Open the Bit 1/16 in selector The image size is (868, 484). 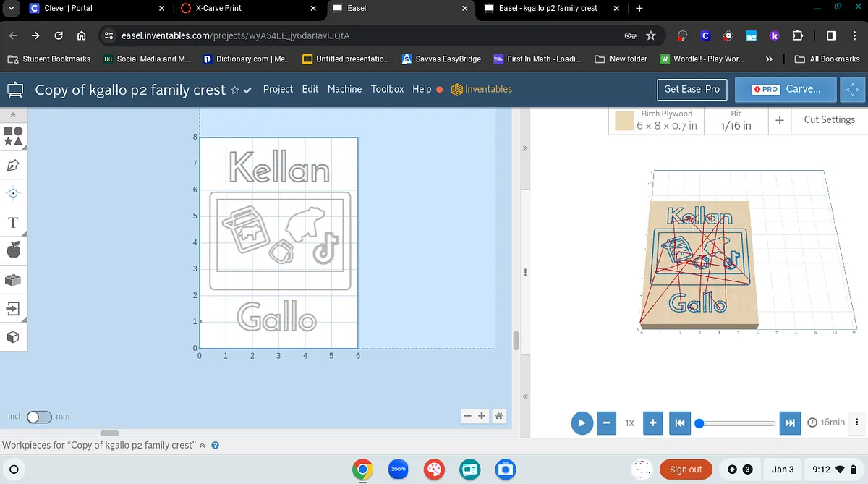pyautogui.click(x=736, y=120)
